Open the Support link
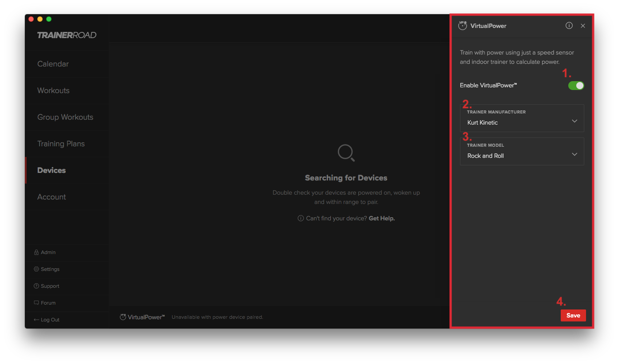Viewport: 618px width, 364px height. point(50,286)
